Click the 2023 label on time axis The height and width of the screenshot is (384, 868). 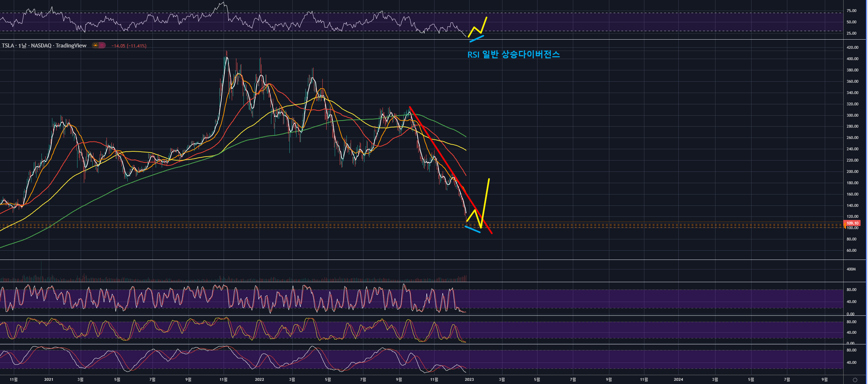(469, 379)
